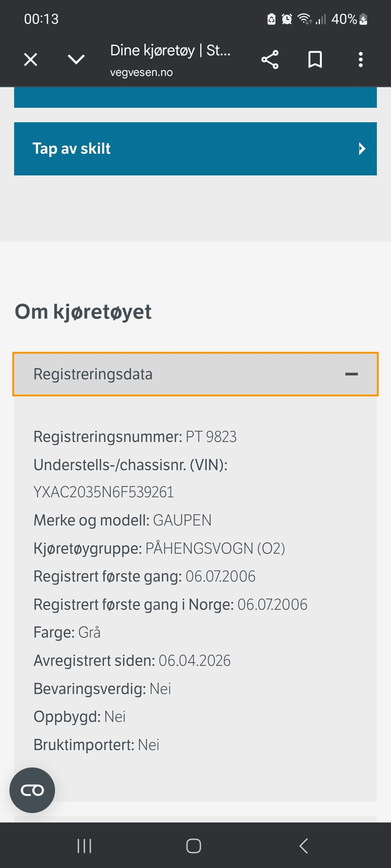The height and width of the screenshot is (868, 391).
Task: Close the in-app browser with X
Action: [31, 60]
